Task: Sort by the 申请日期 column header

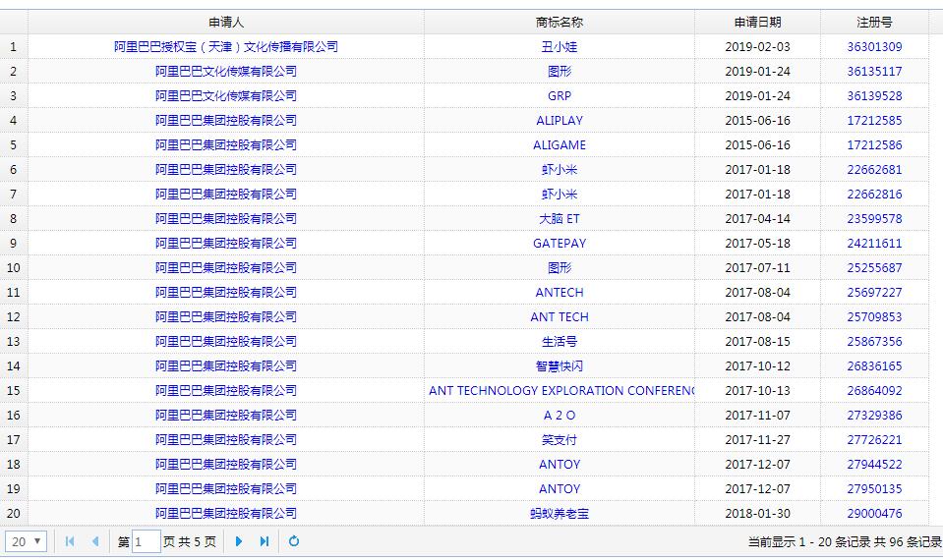Action: 757,22
